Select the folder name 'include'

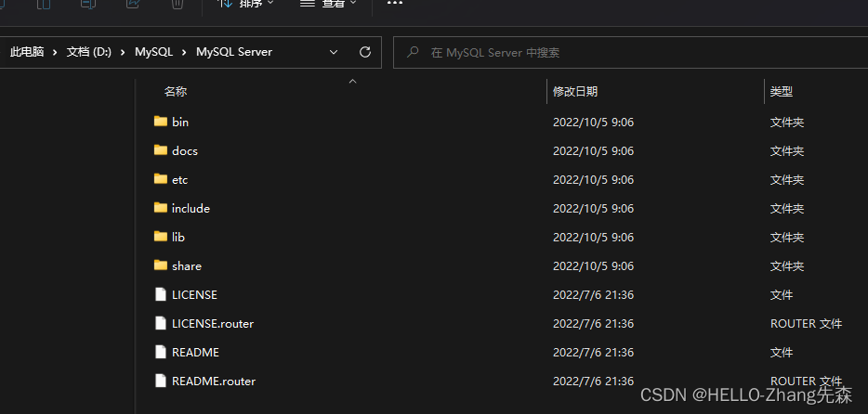(191, 208)
